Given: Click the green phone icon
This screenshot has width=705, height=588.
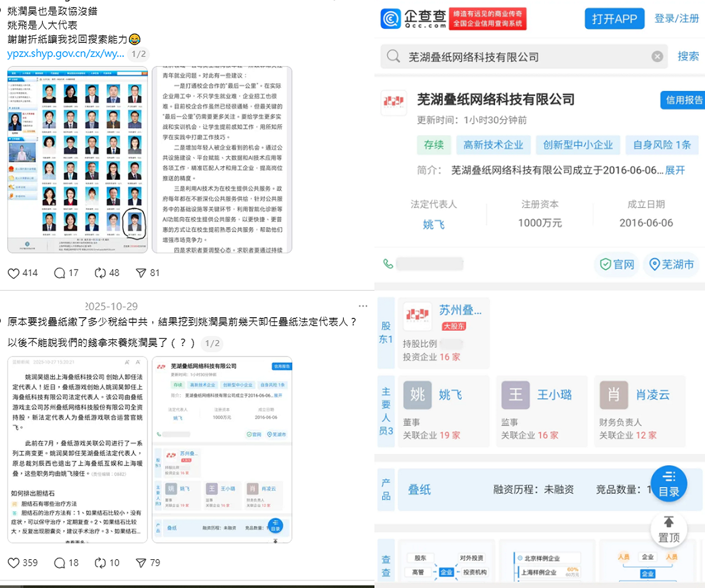Looking at the screenshot, I should (388, 264).
